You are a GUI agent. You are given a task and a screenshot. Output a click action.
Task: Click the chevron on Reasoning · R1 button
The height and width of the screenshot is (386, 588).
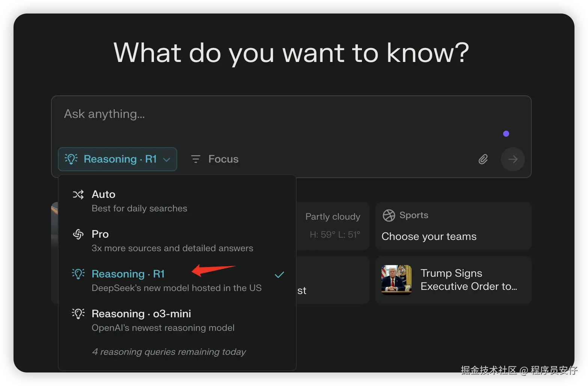coord(167,160)
